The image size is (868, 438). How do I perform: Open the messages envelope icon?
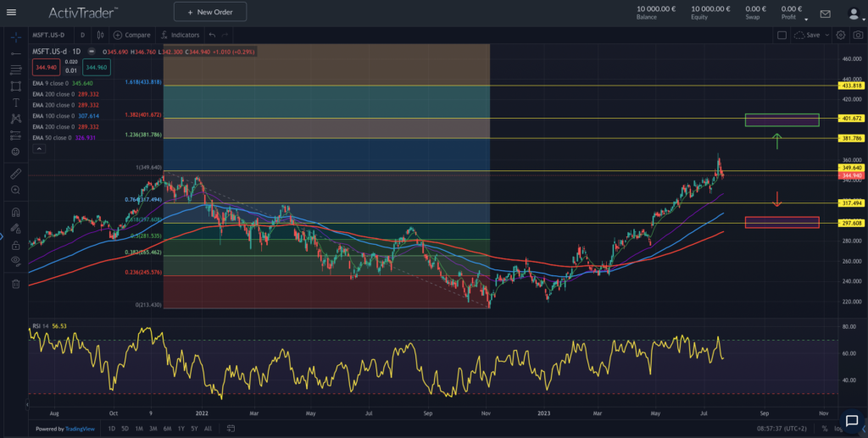[x=826, y=14]
